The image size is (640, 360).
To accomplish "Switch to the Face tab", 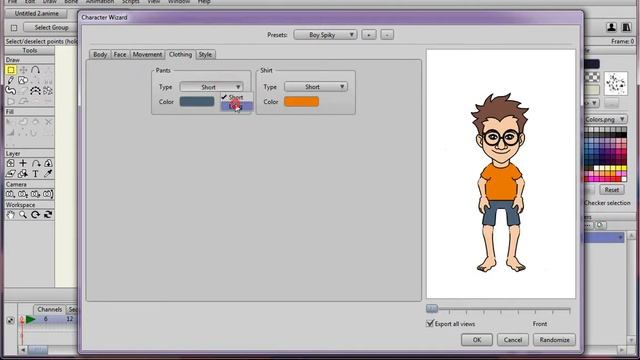I will [x=120, y=54].
